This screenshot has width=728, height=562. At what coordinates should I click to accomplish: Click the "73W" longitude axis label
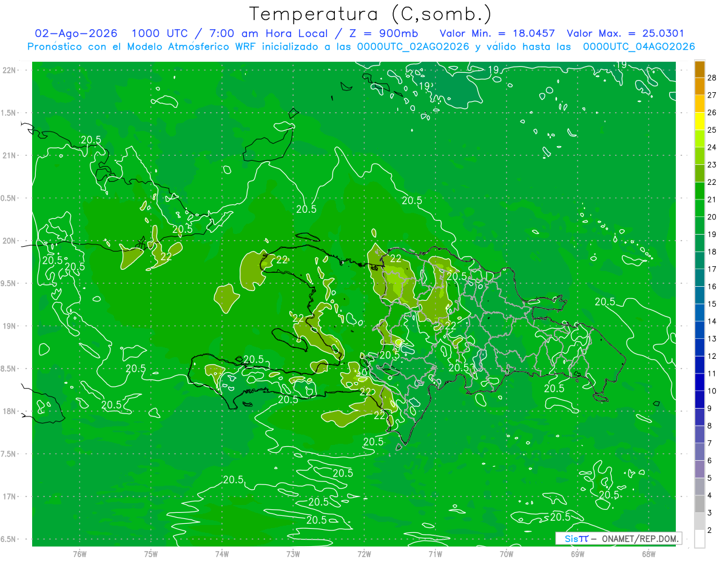(293, 554)
